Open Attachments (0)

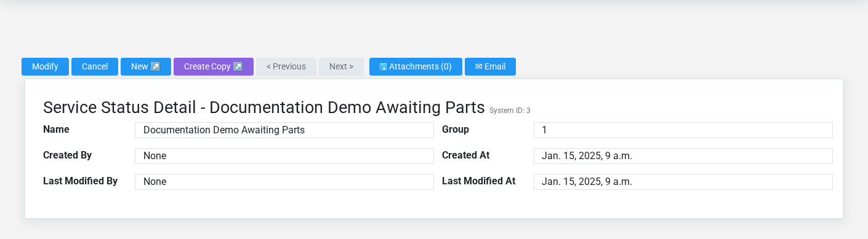[416, 66]
